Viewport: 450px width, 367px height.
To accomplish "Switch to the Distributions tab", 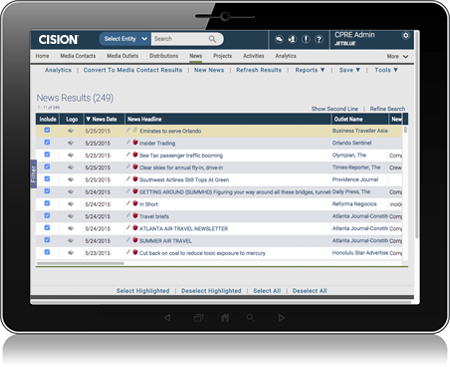I will pos(164,56).
